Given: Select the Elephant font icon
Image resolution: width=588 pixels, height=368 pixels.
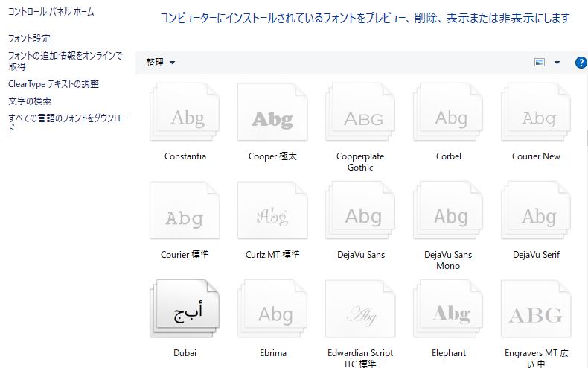Looking at the screenshot, I should click(448, 308).
